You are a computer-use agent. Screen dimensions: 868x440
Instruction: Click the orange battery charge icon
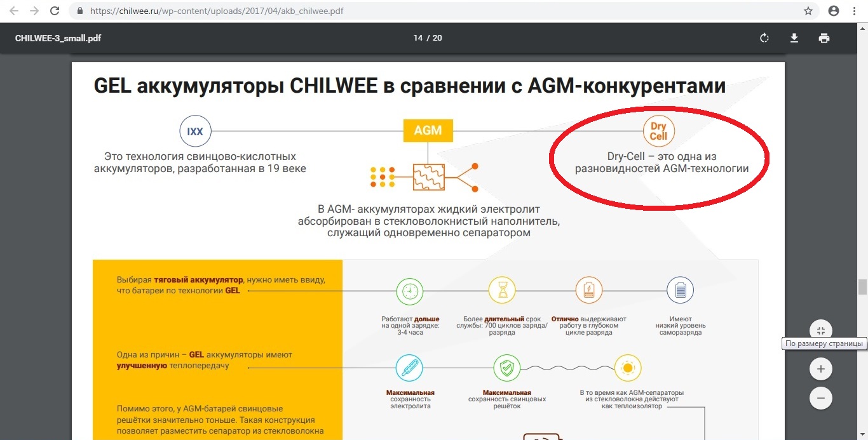point(588,291)
